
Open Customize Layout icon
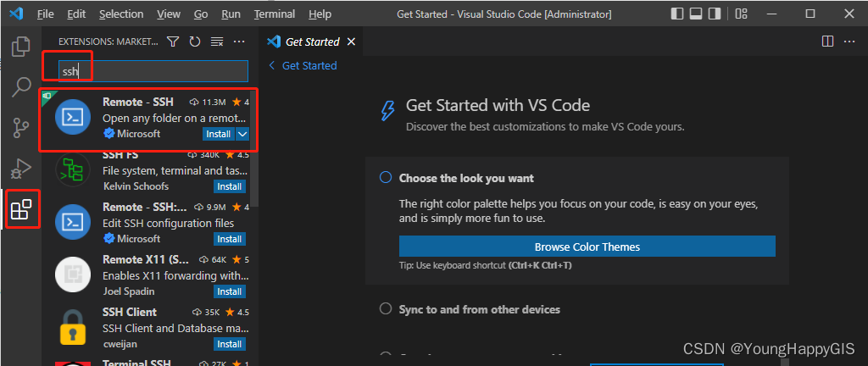coord(741,14)
